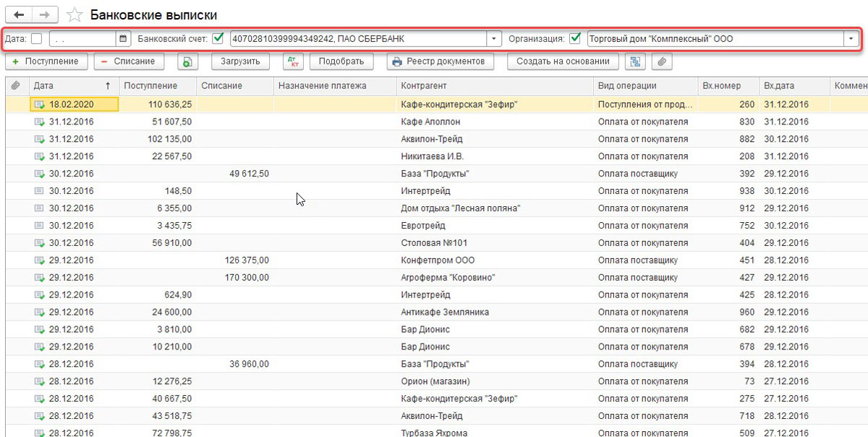This screenshot has height=437, width=868.
Task: Click the document structure icon in the toolbar
Action: tap(636, 62)
